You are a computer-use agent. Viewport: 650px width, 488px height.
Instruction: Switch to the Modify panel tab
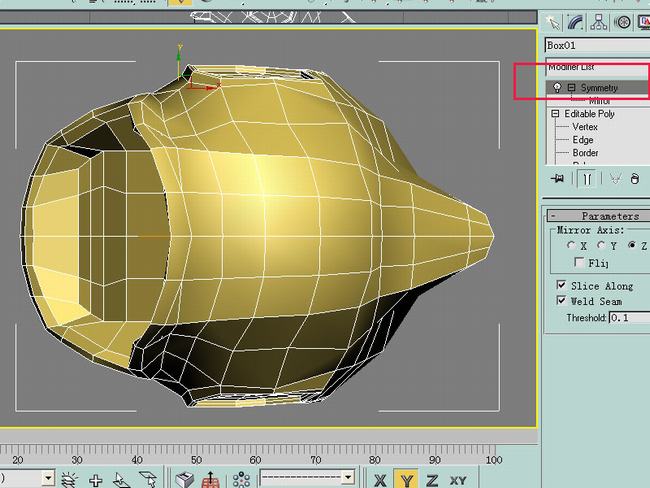(x=575, y=22)
